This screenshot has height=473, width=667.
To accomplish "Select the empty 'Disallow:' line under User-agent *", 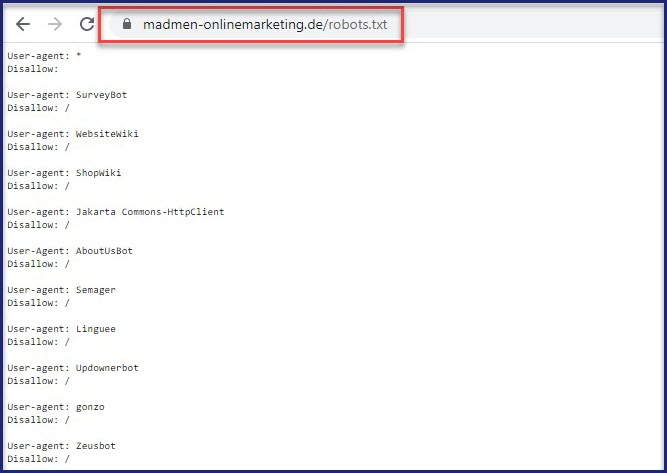I will pyautogui.click(x=33, y=69).
